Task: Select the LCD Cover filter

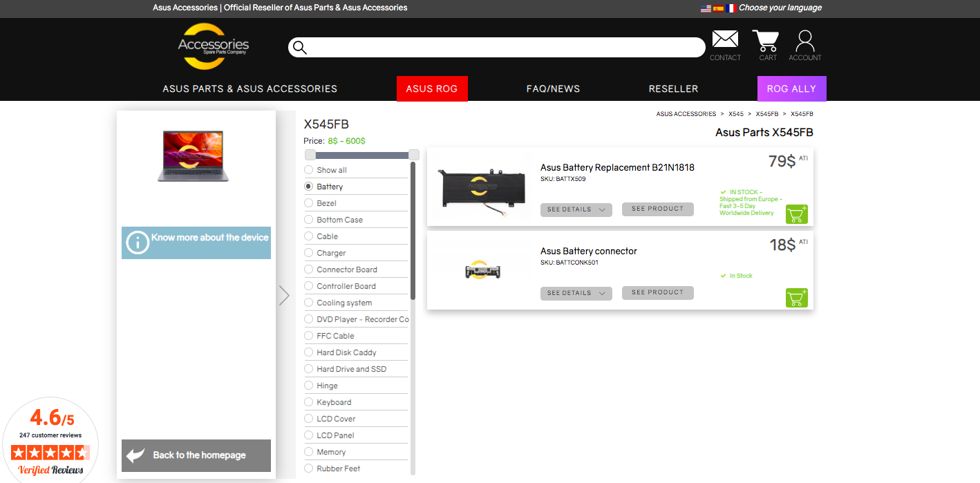Action: click(x=309, y=419)
